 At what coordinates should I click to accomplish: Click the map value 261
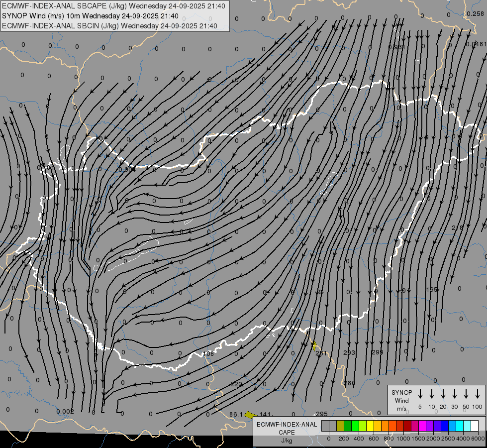[321, 353]
